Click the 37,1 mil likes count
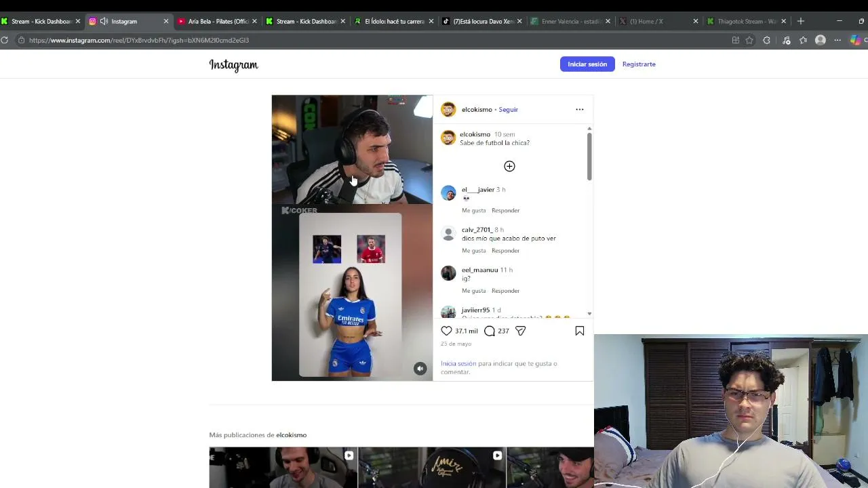This screenshot has height=488, width=868. pyautogui.click(x=467, y=331)
